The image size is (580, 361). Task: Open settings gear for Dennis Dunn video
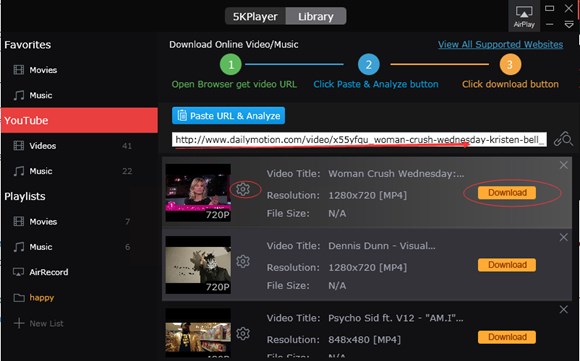click(x=243, y=262)
